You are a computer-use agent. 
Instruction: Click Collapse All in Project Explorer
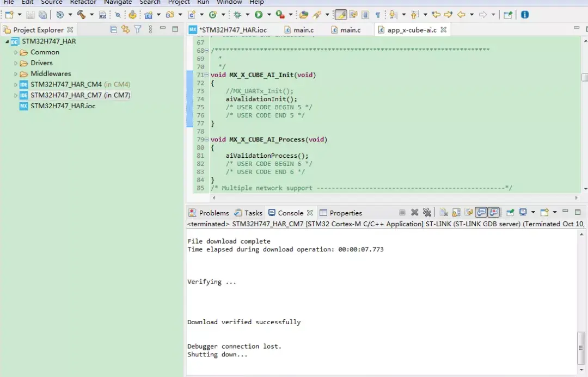point(114,29)
